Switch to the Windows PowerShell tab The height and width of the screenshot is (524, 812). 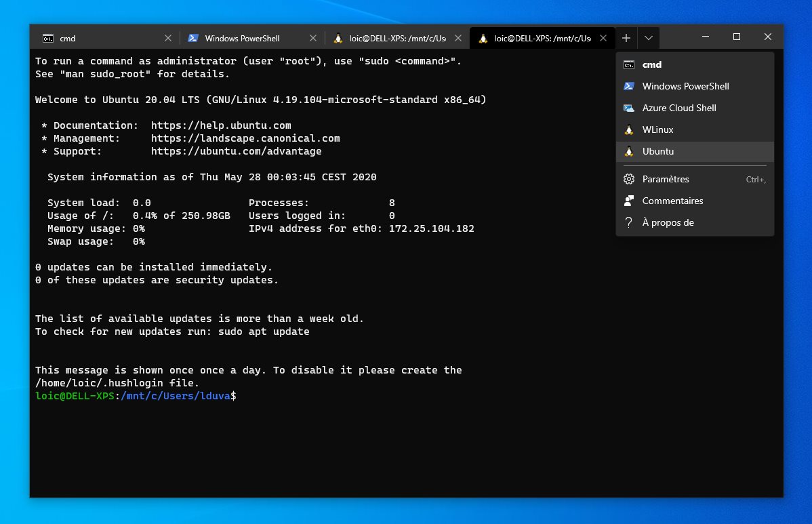(x=251, y=39)
